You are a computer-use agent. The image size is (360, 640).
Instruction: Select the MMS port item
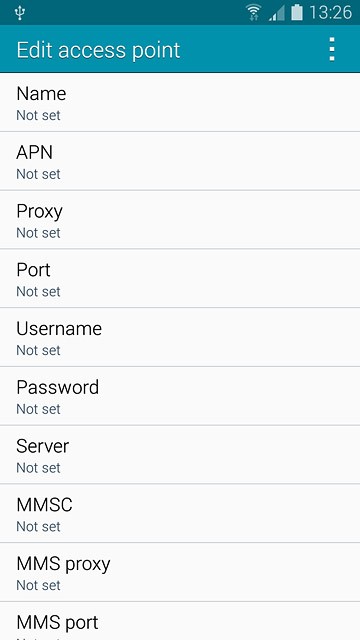coord(180,621)
